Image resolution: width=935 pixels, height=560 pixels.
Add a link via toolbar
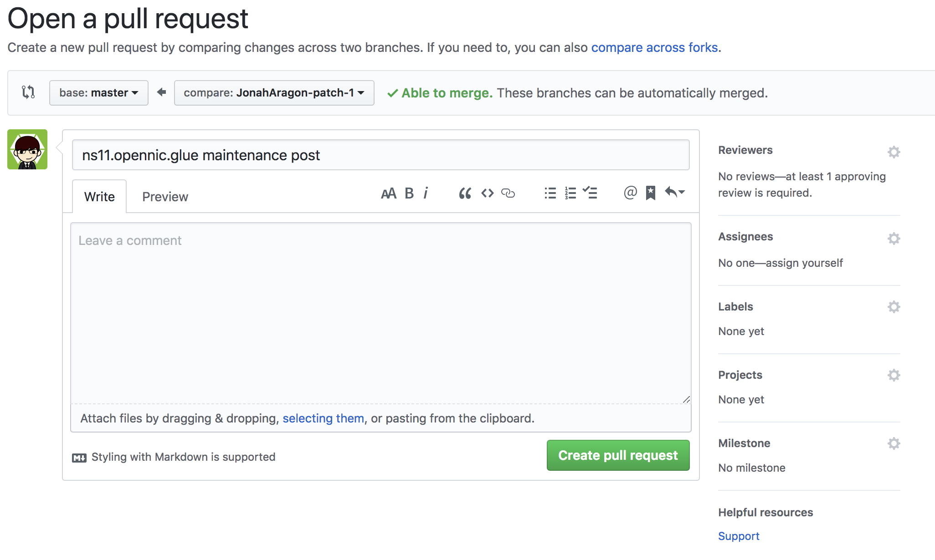[x=508, y=193]
